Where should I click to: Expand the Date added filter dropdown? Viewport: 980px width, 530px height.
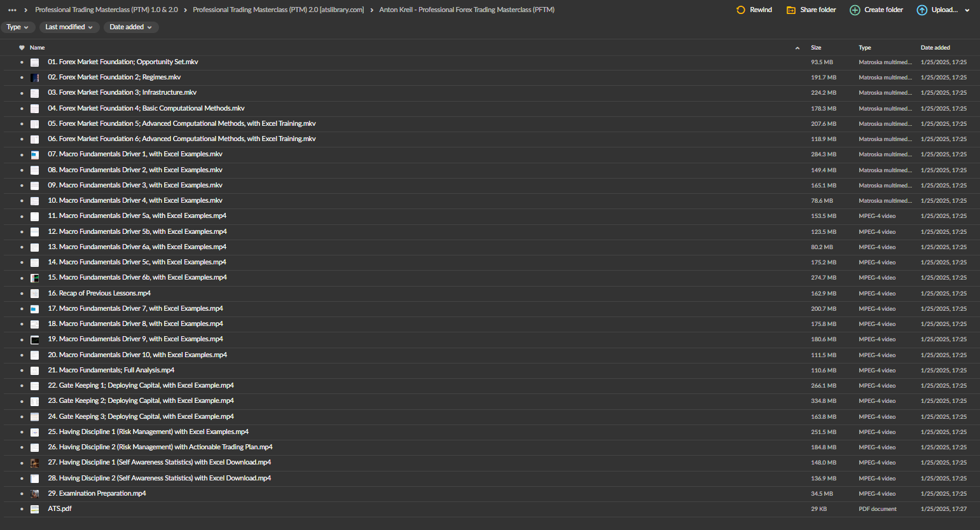130,27
